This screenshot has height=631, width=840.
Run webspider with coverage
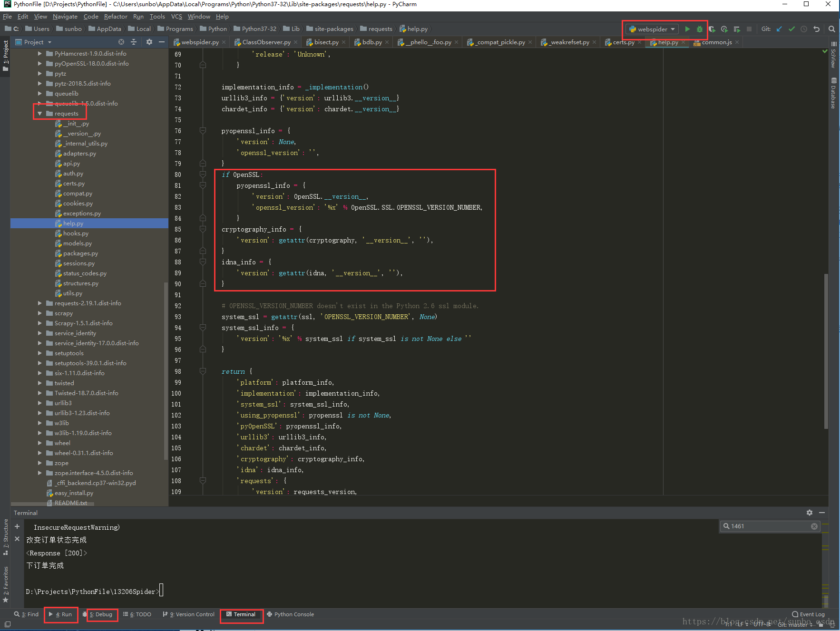coord(712,29)
